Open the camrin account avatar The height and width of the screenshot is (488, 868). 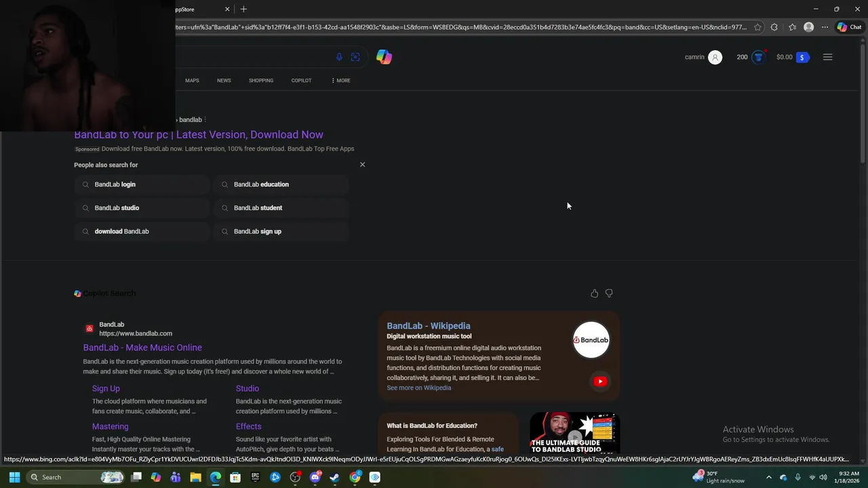(x=715, y=57)
